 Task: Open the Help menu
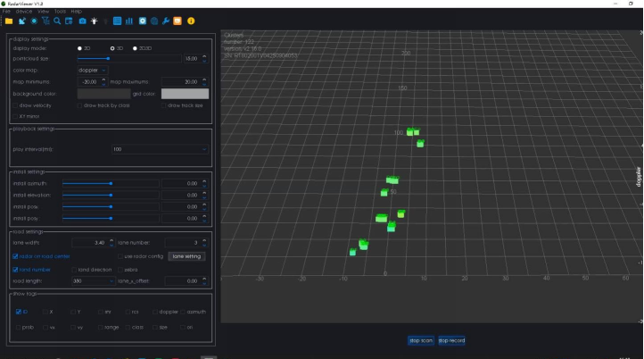coord(77,12)
